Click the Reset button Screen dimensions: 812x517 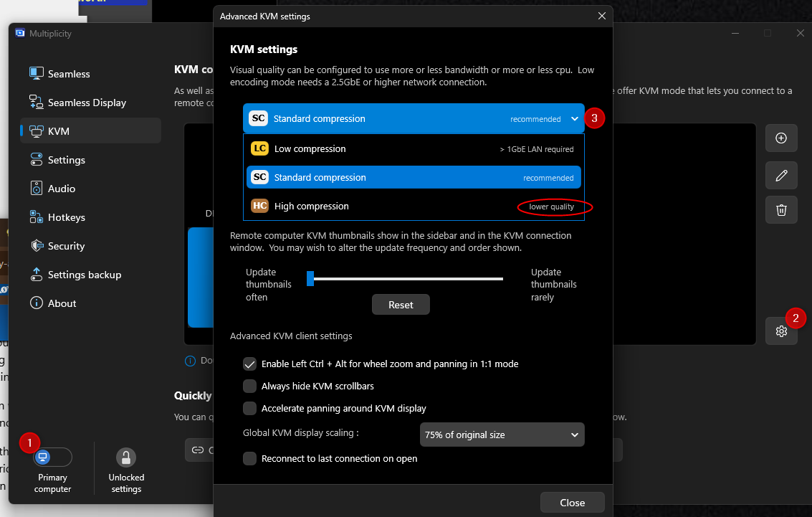(401, 305)
